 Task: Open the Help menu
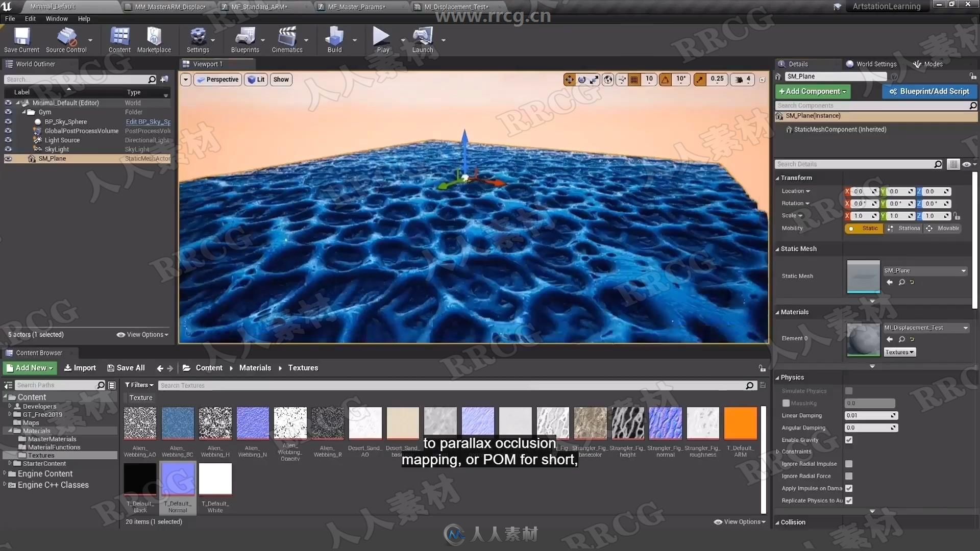[x=84, y=18]
